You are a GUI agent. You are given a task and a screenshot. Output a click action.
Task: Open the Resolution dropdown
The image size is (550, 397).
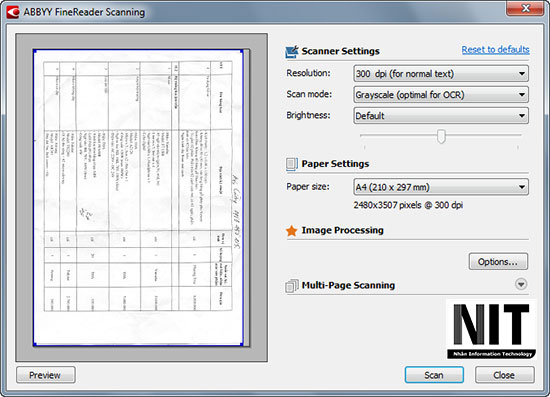(441, 74)
